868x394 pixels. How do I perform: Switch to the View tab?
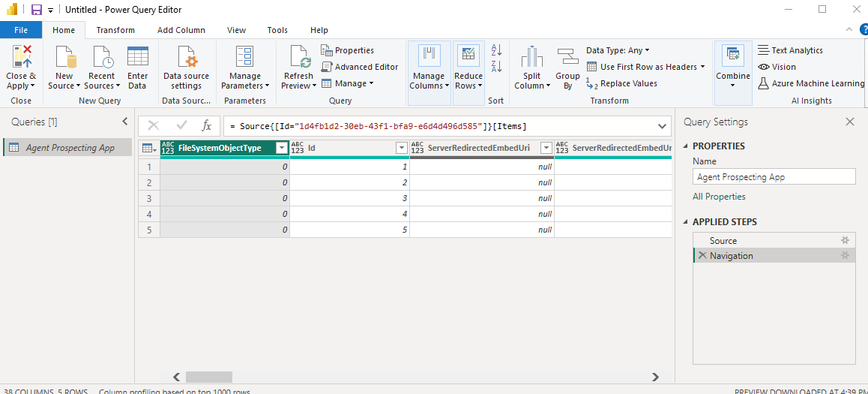pos(236,30)
